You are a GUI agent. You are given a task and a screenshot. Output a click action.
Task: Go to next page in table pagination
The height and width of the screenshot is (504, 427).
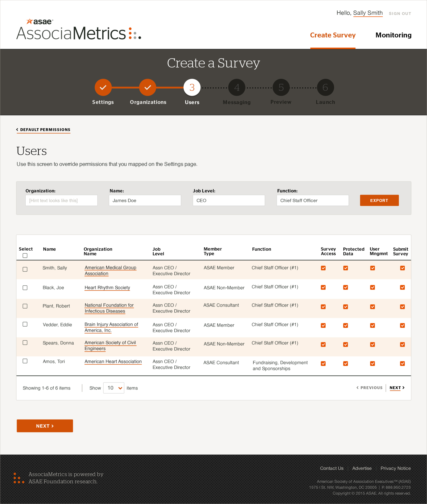[x=397, y=388]
